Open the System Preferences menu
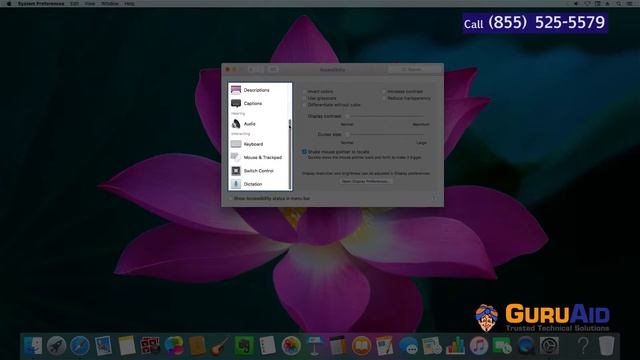 click(41, 3)
